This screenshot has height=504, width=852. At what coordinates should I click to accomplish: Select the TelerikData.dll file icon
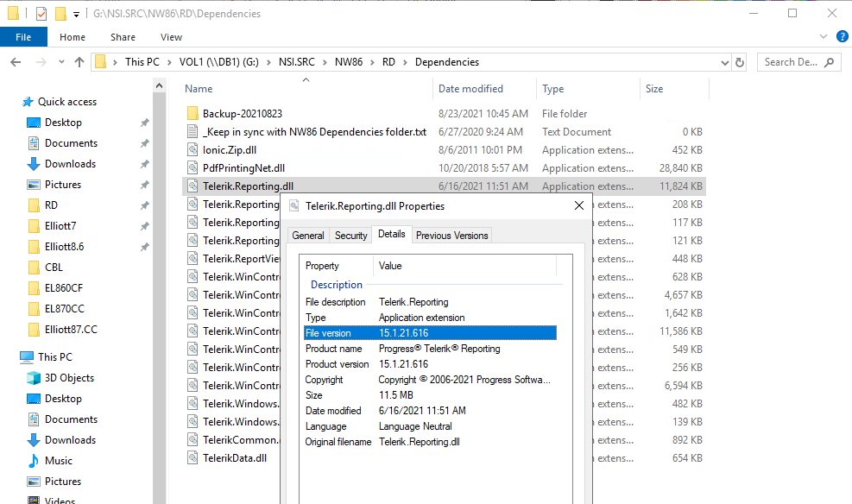point(192,458)
